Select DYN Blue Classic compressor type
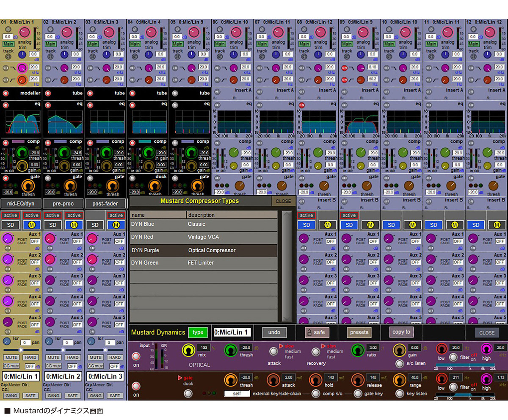508x420 pixels. click(x=203, y=224)
